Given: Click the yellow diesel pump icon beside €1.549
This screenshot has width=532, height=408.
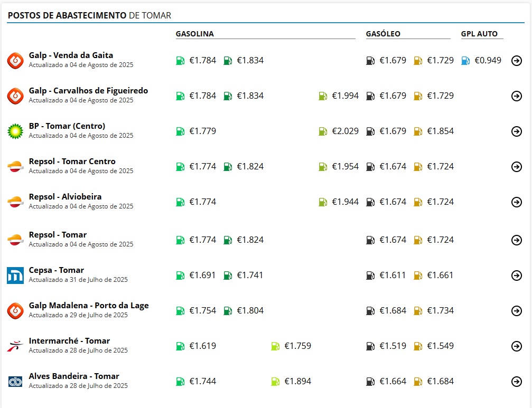Looking at the screenshot, I should coord(418,346).
